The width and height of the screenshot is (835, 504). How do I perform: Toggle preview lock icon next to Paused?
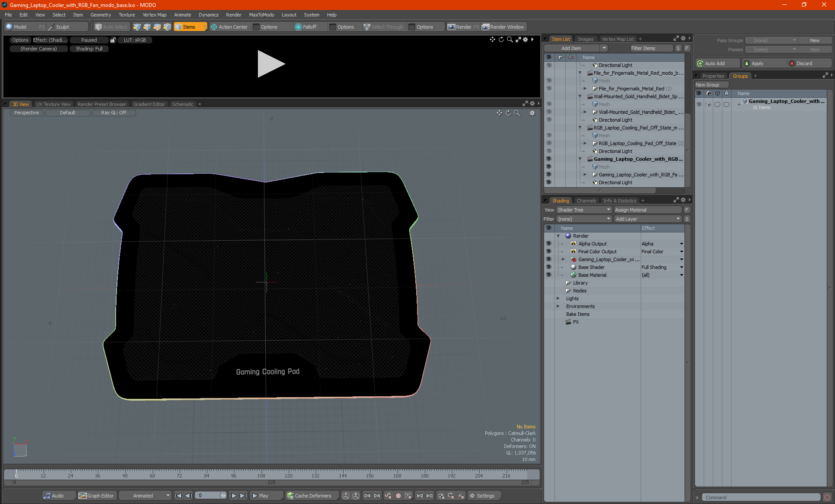click(x=113, y=40)
